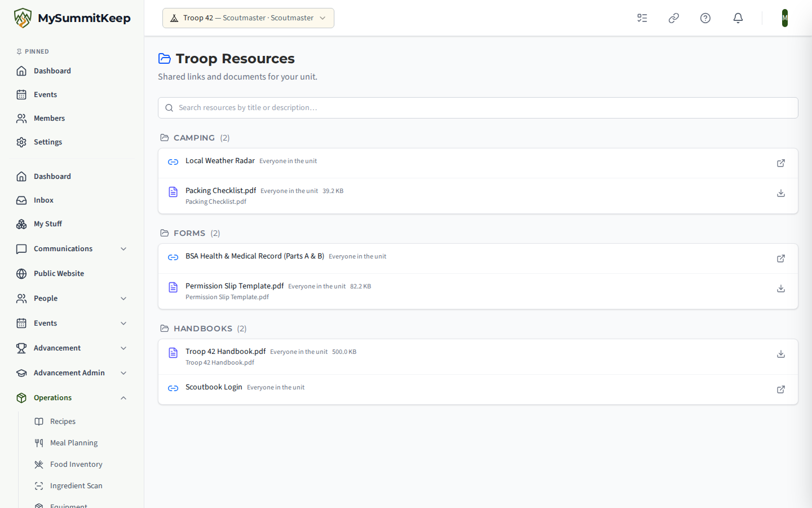Open My Stuff page

point(72,224)
